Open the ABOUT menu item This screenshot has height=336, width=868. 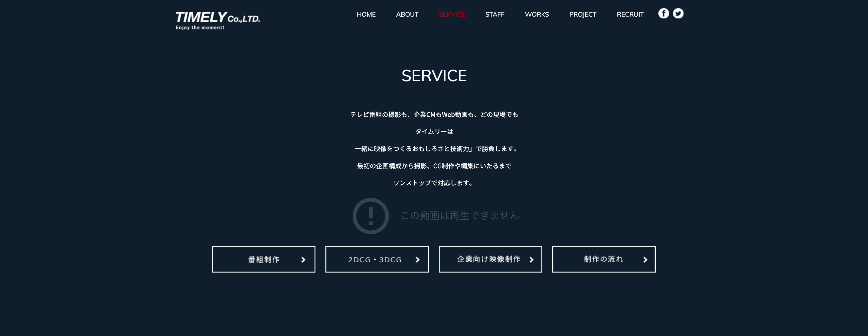[407, 15]
